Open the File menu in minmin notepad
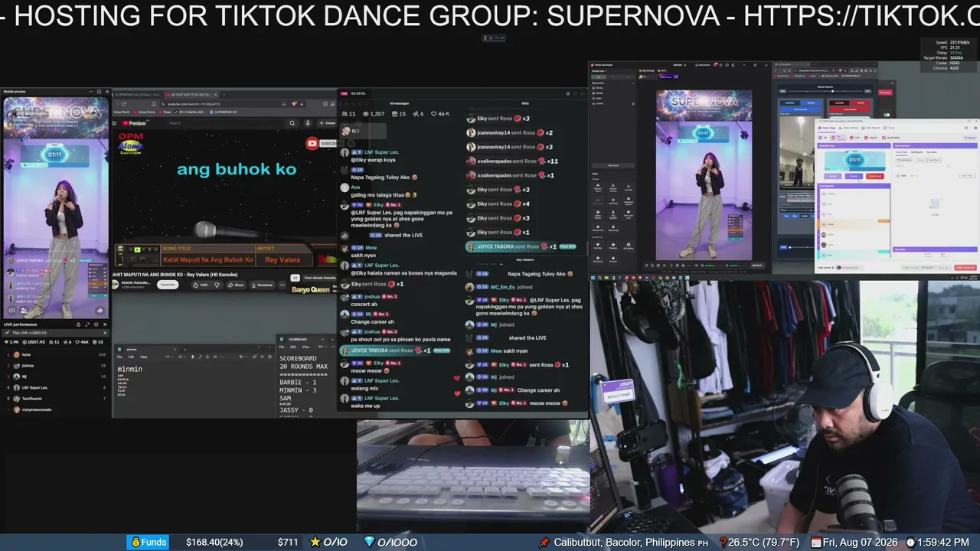Screen dimensions: 980x551 (x=119, y=357)
